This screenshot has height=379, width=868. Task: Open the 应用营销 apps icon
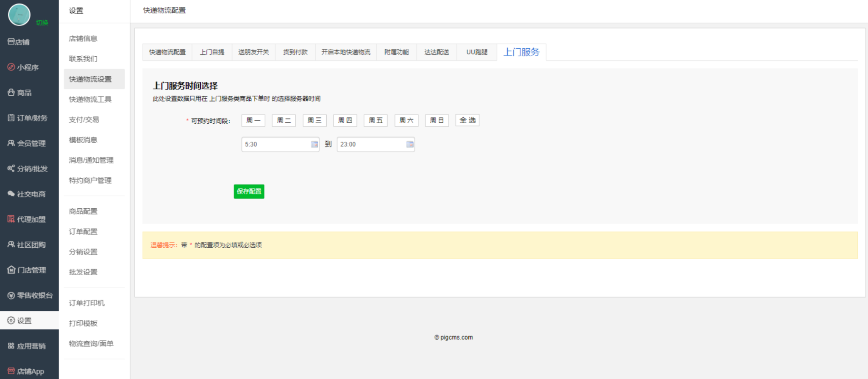(11, 346)
